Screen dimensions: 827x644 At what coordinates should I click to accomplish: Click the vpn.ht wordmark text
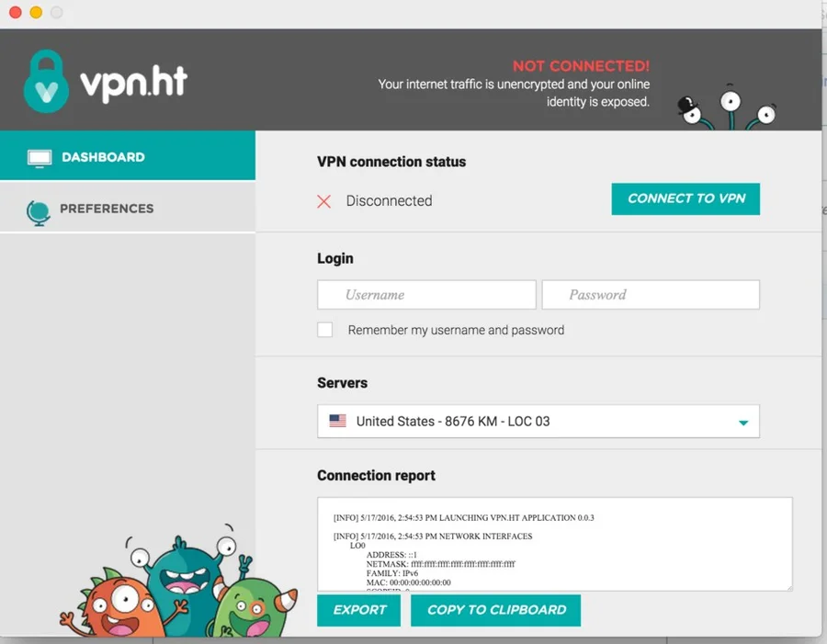[133, 83]
